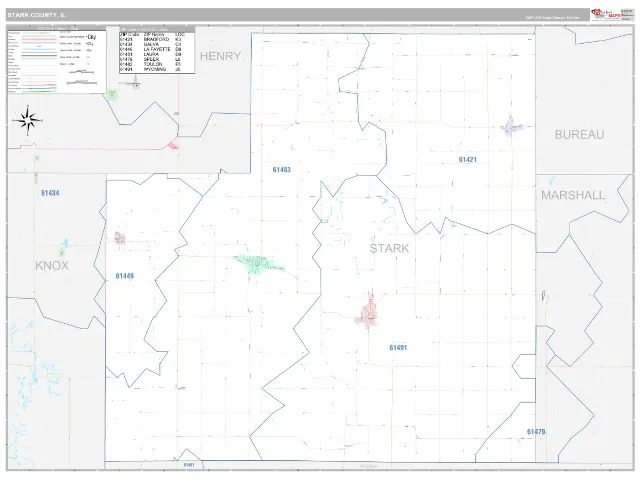
Task: Click the STARK county label
Action: pyautogui.click(x=389, y=248)
